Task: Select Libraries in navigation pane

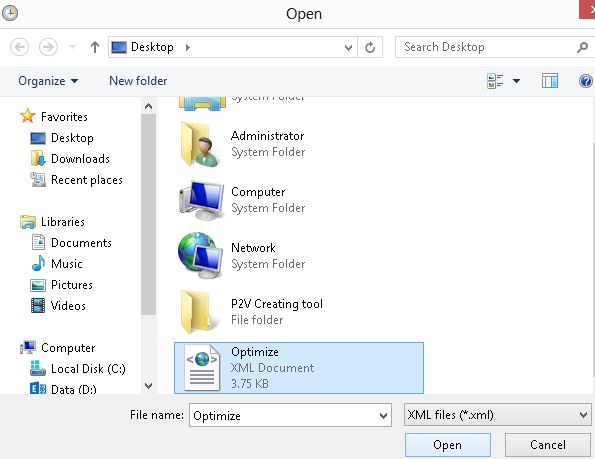Action: tap(63, 222)
